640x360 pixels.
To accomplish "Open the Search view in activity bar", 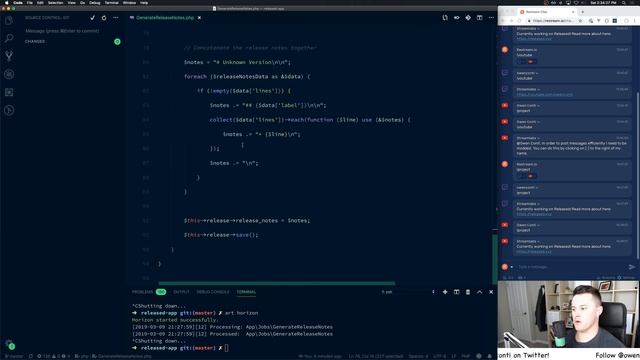I will (x=9, y=38).
